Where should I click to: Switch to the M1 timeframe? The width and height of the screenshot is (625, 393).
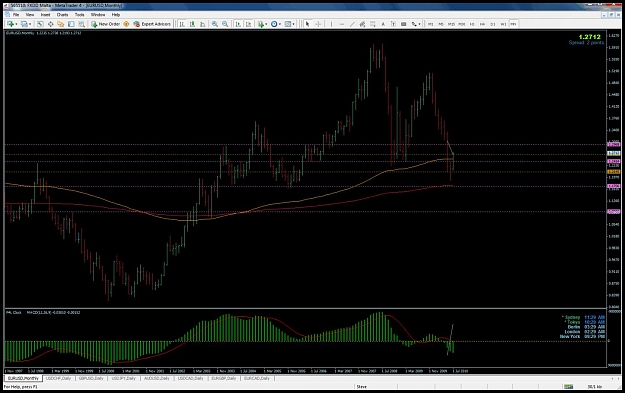tap(430, 24)
